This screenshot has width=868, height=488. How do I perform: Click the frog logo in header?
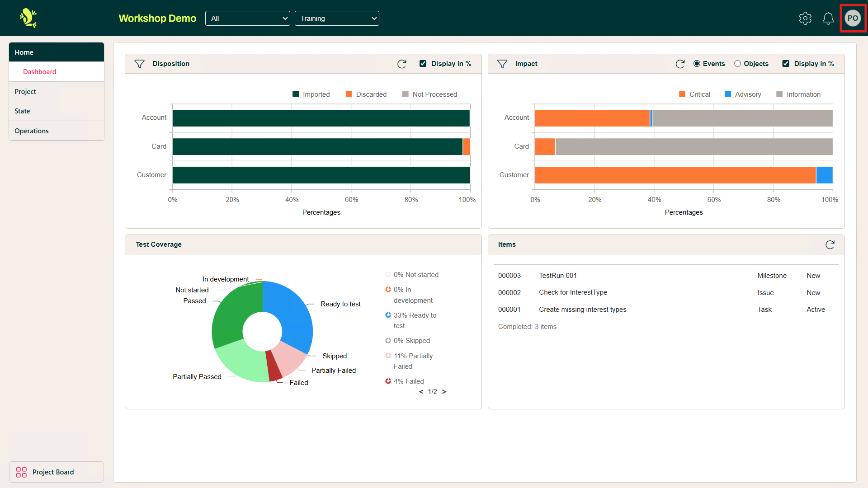point(28,18)
